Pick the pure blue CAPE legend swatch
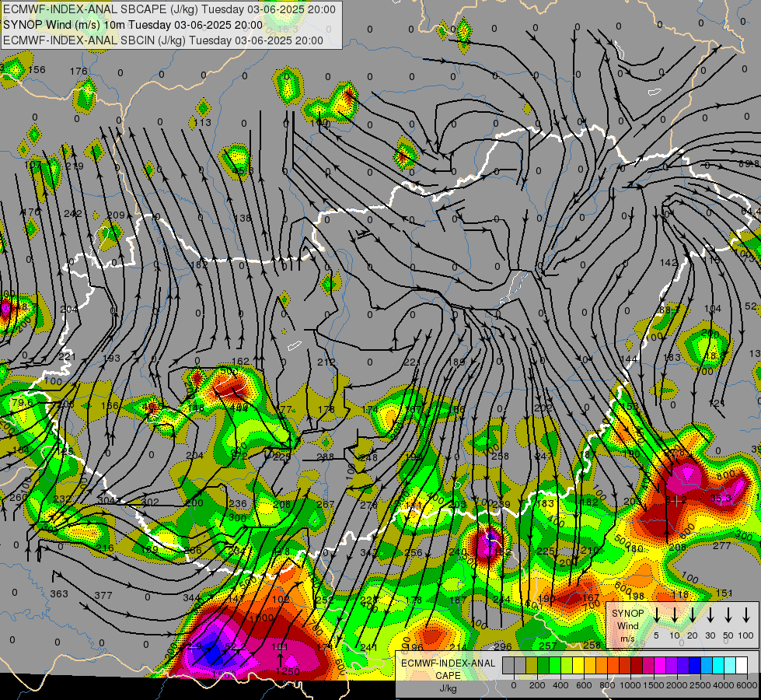The width and height of the screenshot is (761, 700). [x=694, y=665]
